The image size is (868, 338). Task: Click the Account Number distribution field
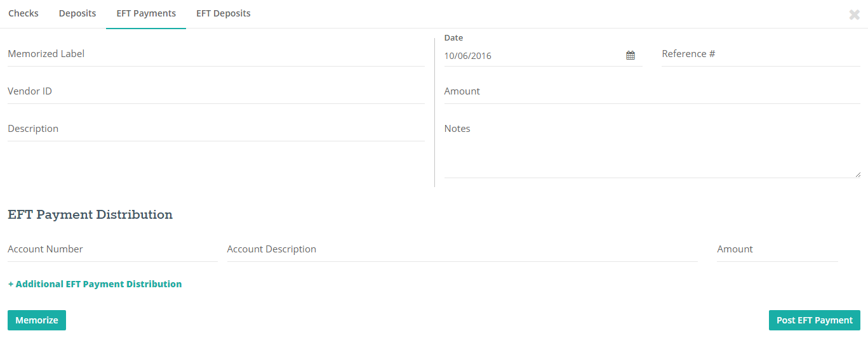click(x=112, y=250)
